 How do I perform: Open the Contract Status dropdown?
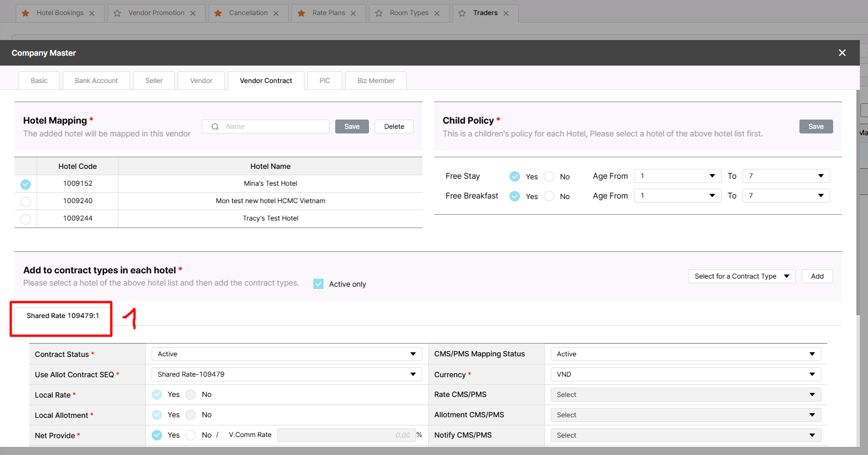286,354
